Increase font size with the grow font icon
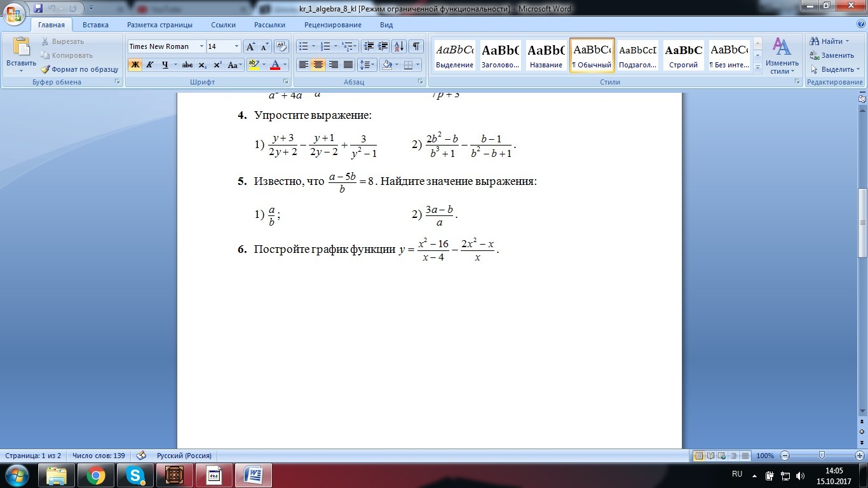The height and width of the screenshot is (488, 868). point(250,46)
